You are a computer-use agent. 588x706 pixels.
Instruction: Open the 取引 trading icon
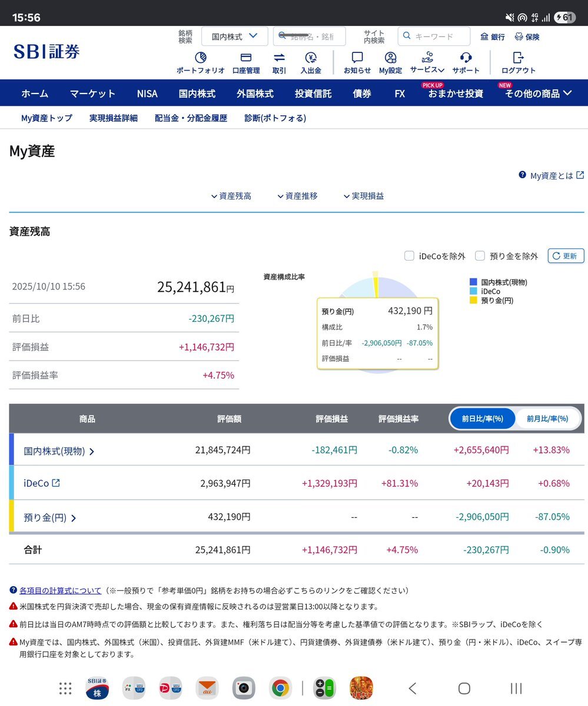(279, 58)
